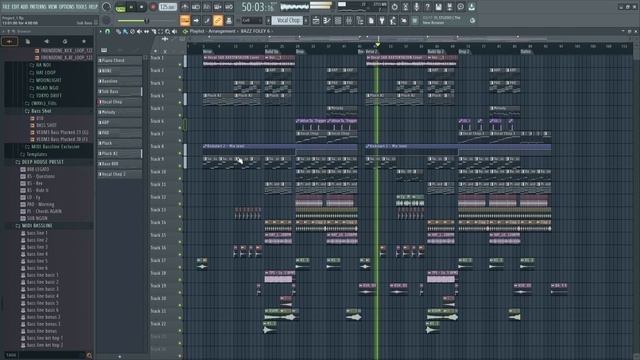Open the Piano roll window icon
The width and height of the screenshot is (640, 360).
[x=327, y=20]
